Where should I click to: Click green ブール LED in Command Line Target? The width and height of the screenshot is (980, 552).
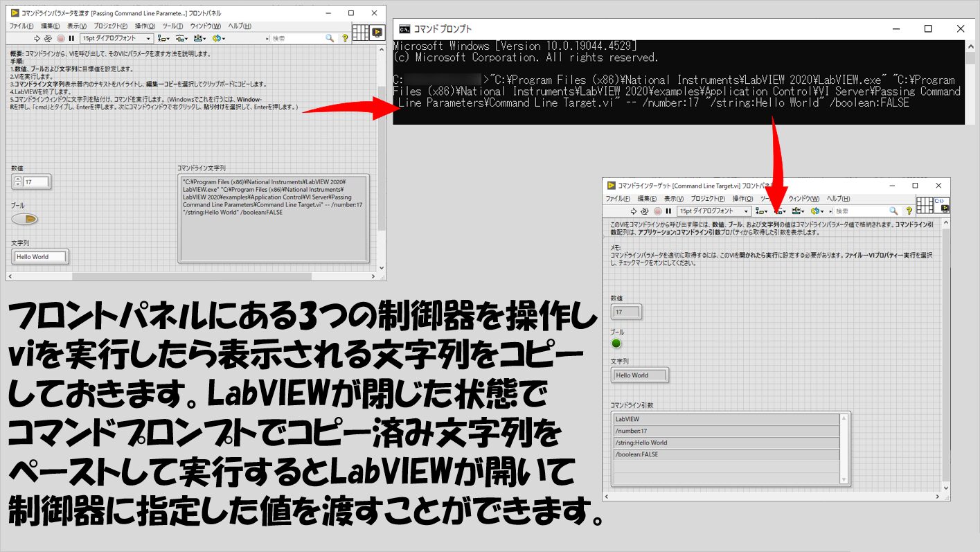coord(616,344)
